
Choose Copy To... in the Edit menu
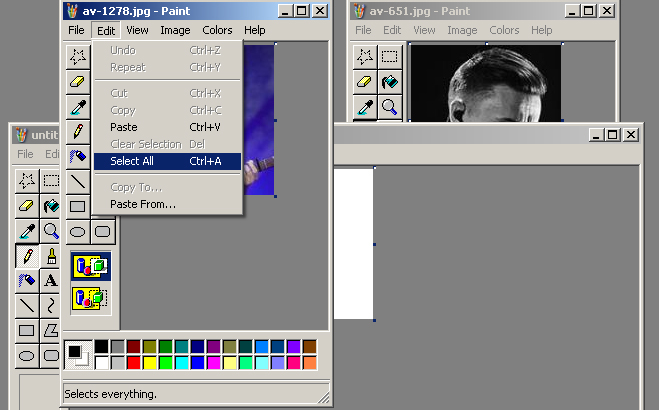167,187
